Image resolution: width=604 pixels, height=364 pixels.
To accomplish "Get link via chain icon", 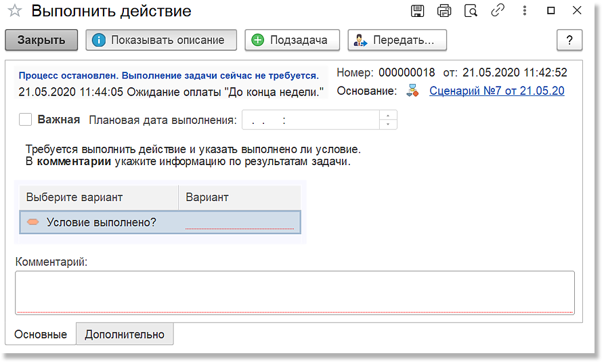I will click(x=498, y=10).
